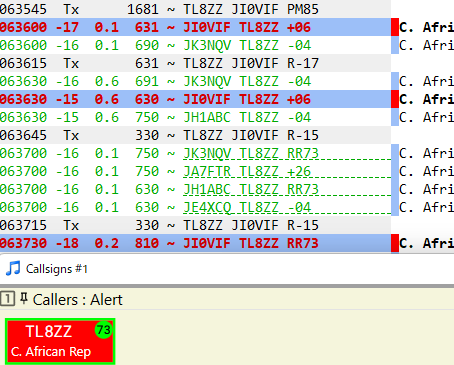Select Tx row 063715 TL8ZZ JI0VIF R-15
Image resolution: width=454 pixels, height=365 pixels.
point(195,225)
